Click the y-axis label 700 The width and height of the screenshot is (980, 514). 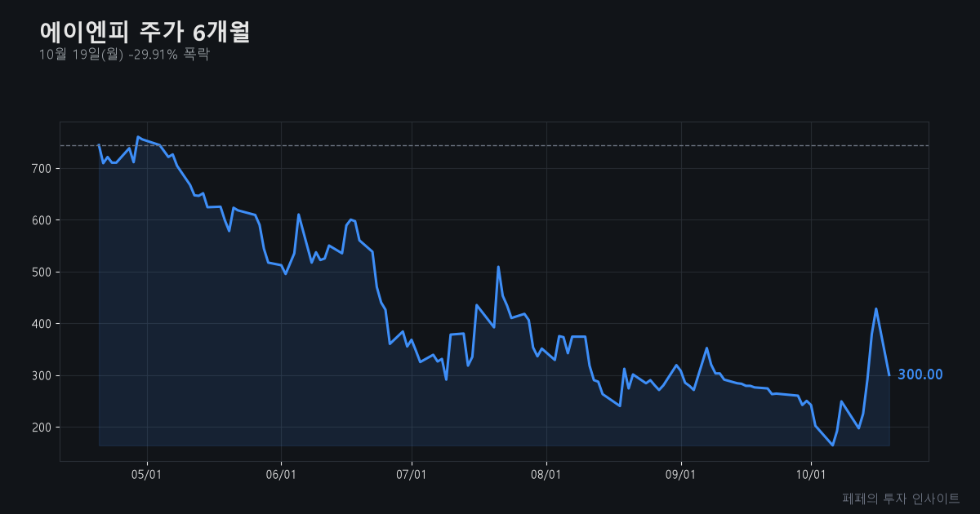tap(43, 169)
